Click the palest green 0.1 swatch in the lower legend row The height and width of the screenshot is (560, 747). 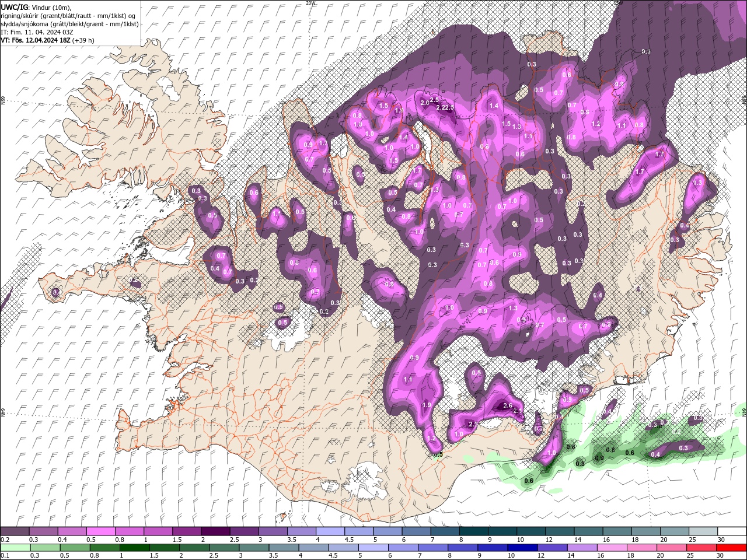(x=15, y=547)
